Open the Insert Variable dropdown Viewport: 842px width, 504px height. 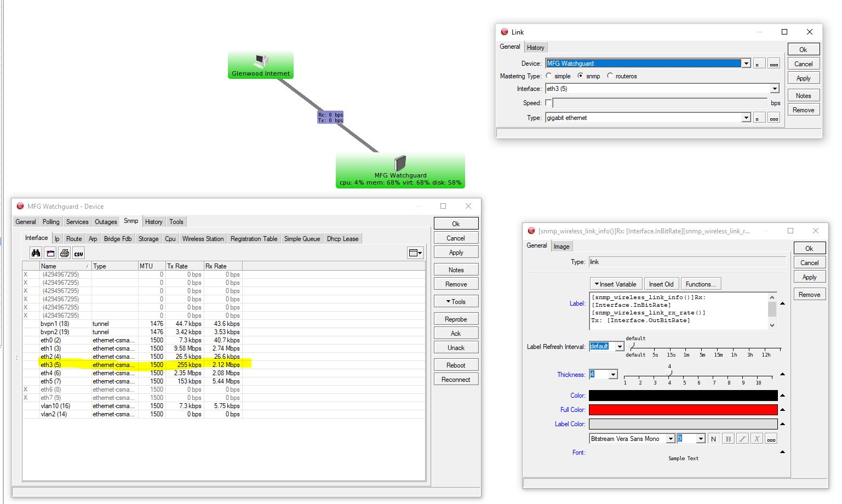[x=615, y=284]
